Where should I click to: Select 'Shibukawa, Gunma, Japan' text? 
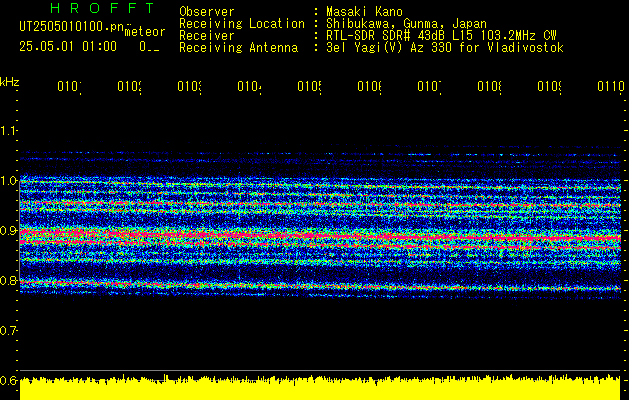coord(406,23)
